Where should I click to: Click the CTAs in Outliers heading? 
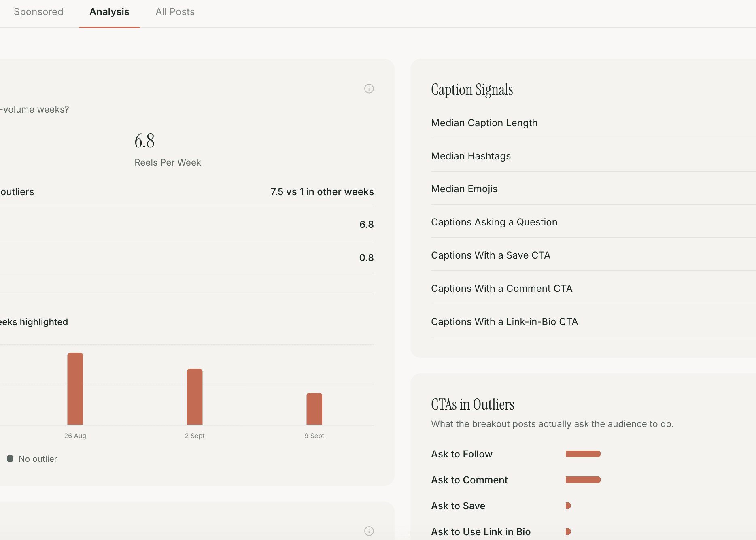coord(473,404)
